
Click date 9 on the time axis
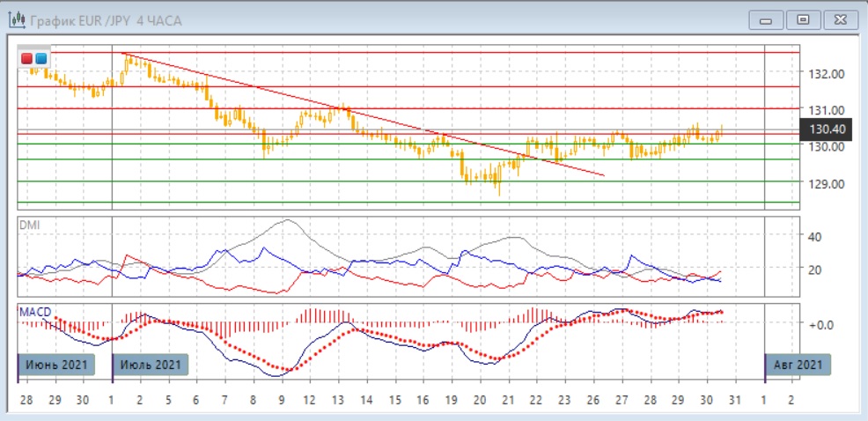282,399
